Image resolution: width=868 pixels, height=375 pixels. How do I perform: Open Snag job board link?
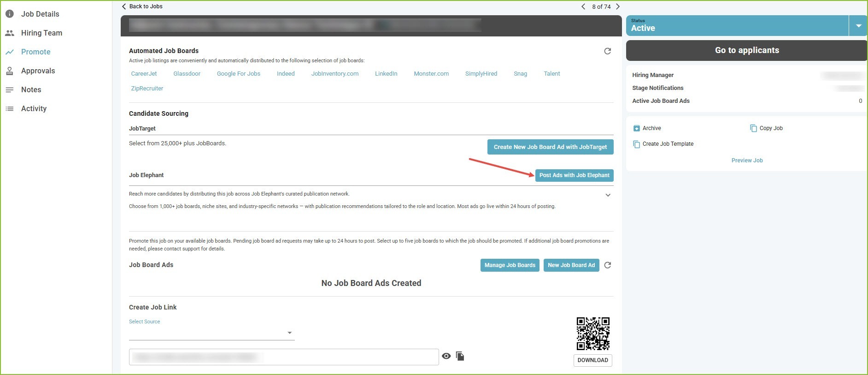520,73
